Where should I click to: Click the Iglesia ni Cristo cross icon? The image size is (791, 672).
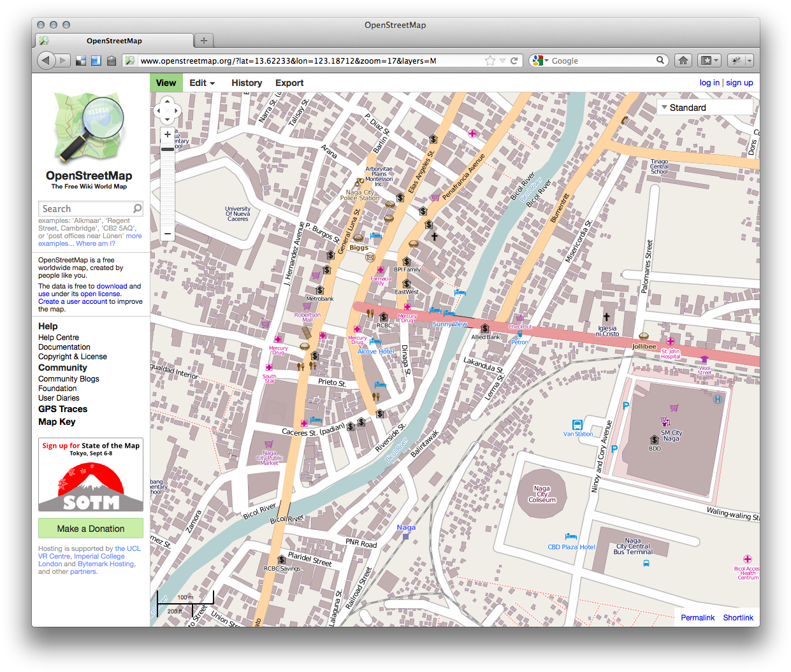[x=606, y=317]
